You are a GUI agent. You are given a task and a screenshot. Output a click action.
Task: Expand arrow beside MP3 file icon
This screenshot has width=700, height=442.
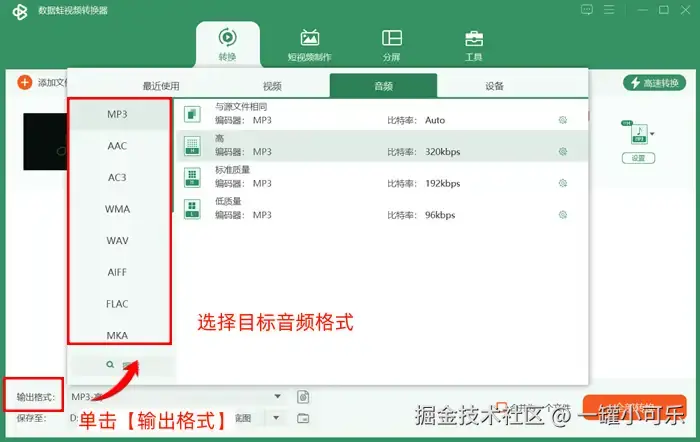point(652,134)
